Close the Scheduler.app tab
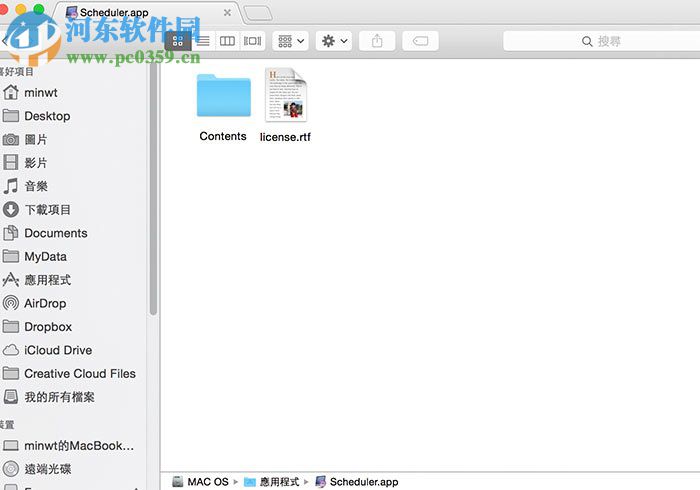Image resolution: width=700 pixels, height=490 pixels. pyautogui.click(x=227, y=12)
